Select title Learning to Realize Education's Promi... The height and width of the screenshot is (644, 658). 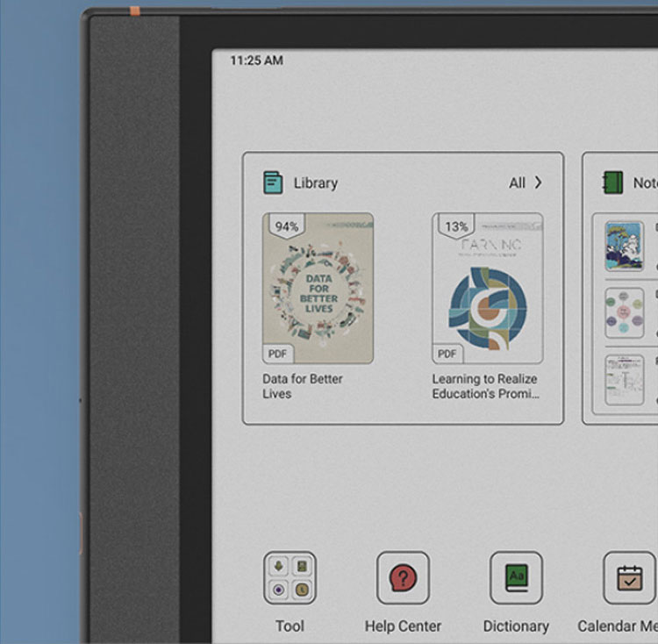(485, 386)
